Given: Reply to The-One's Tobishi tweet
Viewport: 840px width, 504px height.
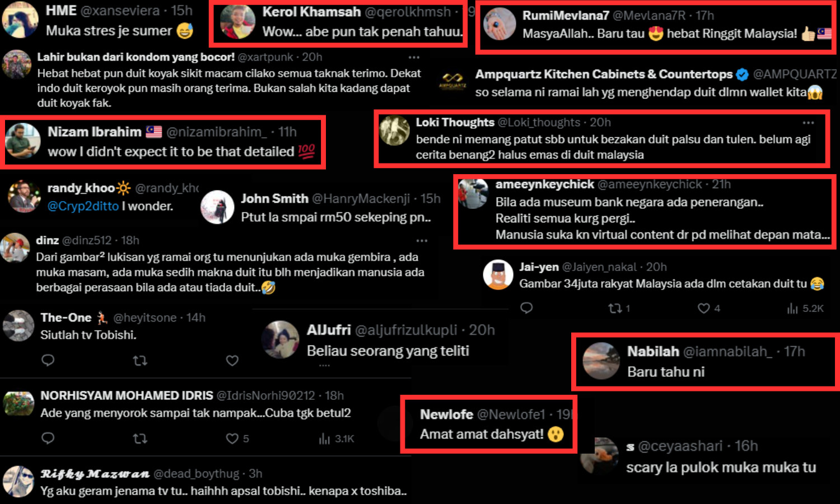Looking at the screenshot, I should pyautogui.click(x=48, y=360).
